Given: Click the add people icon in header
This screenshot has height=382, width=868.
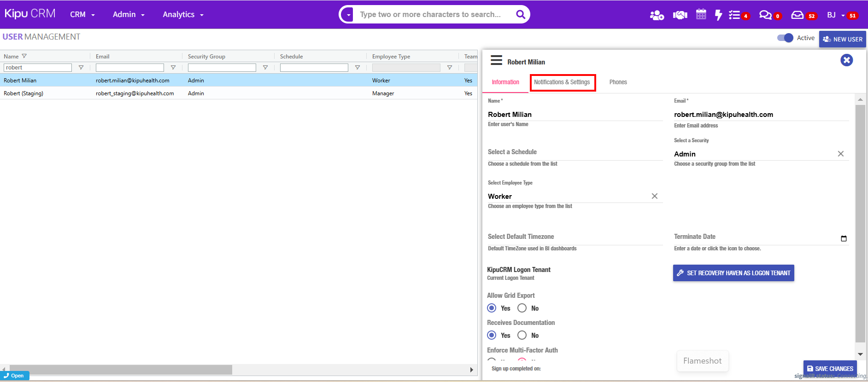Looking at the screenshot, I should pos(657,15).
